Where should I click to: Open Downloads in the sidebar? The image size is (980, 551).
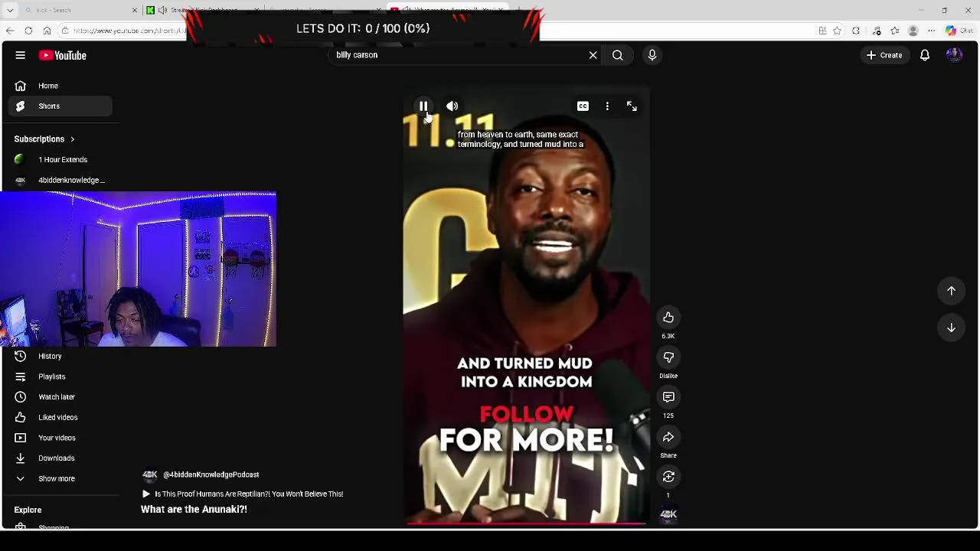click(x=61, y=458)
